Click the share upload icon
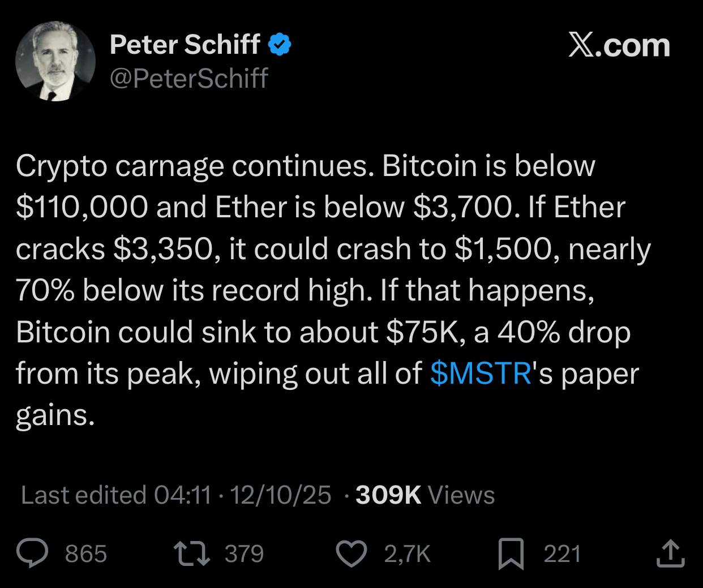 click(670, 553)
